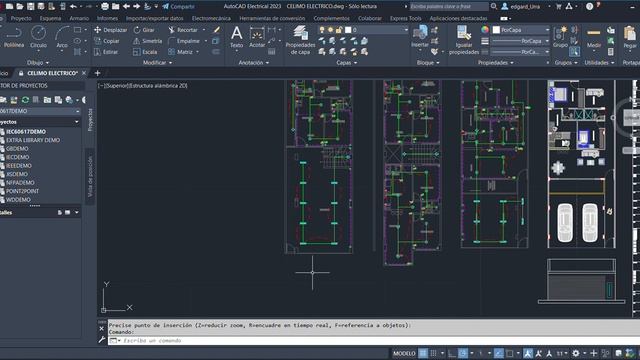The image size is (640, 360).
Task: Click the keyword search field
Action: (x=449, y=7)
